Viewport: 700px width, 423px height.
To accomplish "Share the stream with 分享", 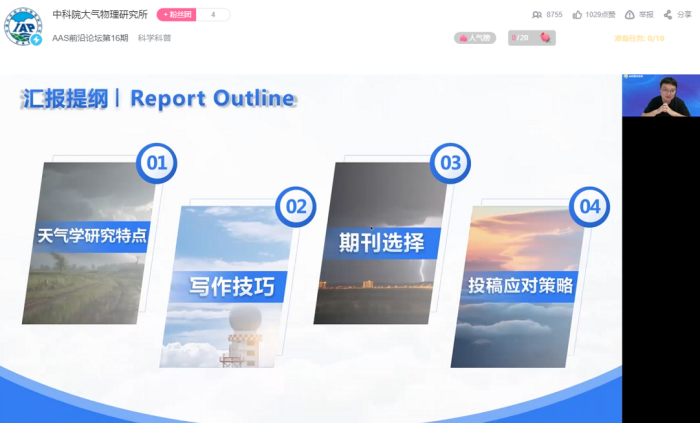I will click(677, 15).
